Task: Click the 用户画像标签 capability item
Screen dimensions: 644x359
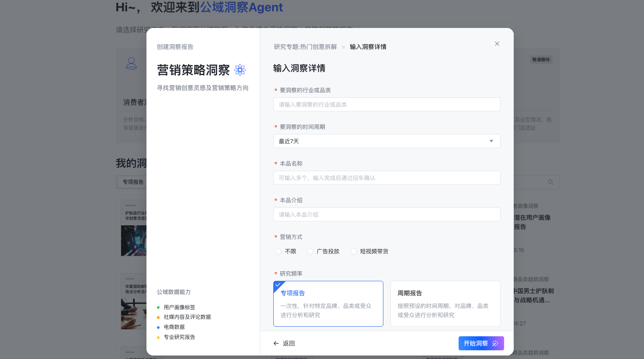Action: tap(179, 307)
